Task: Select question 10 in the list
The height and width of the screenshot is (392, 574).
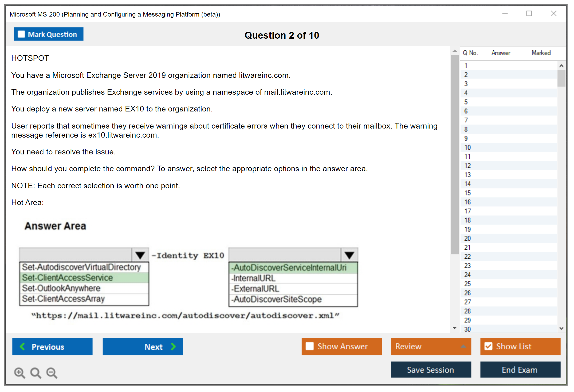Action: click(x=467, y=147)
